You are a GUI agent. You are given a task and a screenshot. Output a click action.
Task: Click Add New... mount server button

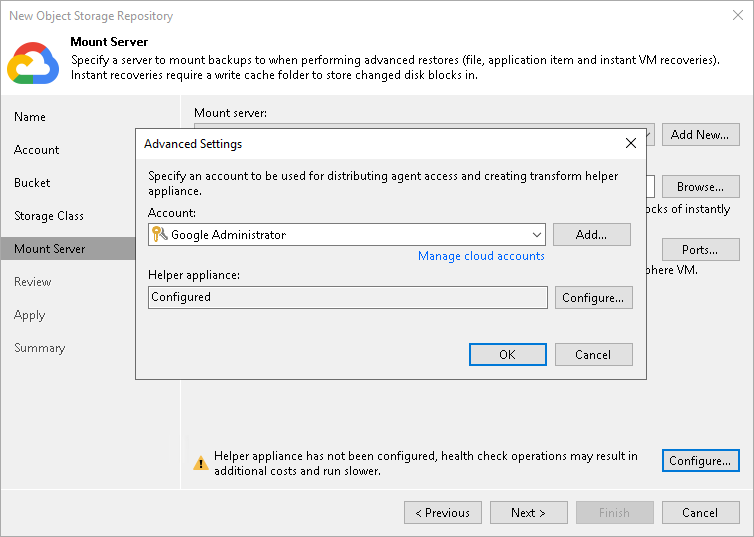(x=700, y=135)
